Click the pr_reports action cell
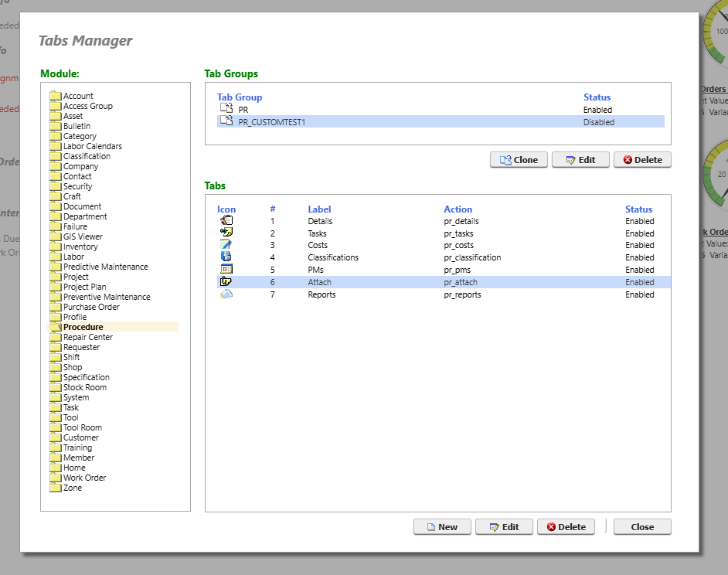 (x=462, y=294)
